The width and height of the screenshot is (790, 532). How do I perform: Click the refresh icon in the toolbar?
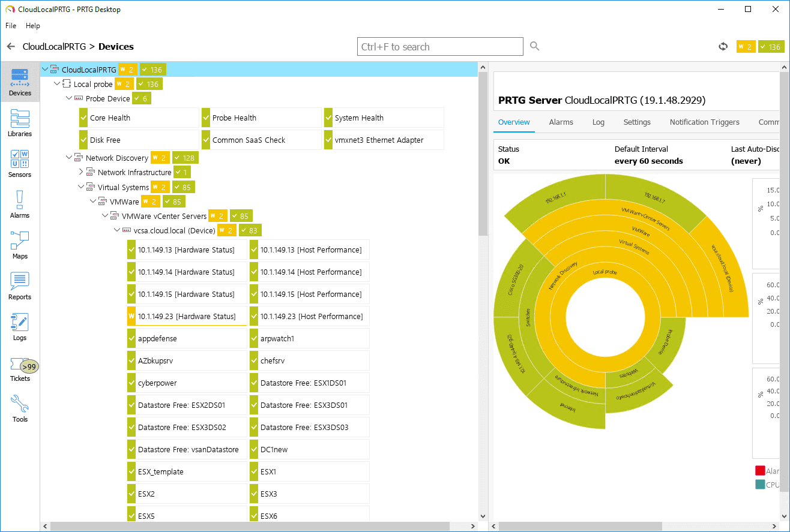coord(723,47)
